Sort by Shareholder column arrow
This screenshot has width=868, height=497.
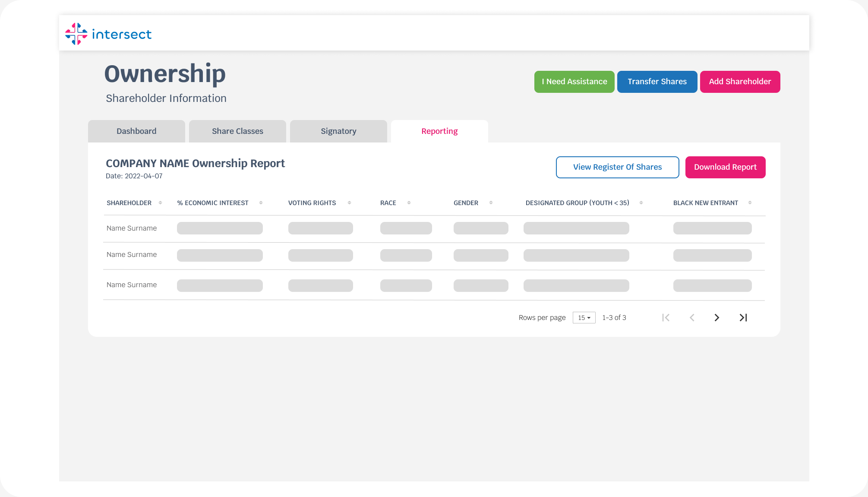(x=160, y=203)
